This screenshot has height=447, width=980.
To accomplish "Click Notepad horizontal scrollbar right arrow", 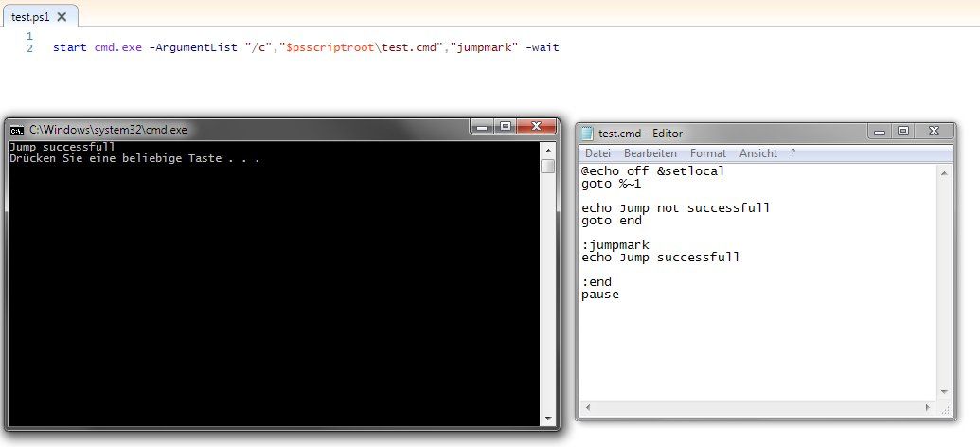I will pos(928,407).
